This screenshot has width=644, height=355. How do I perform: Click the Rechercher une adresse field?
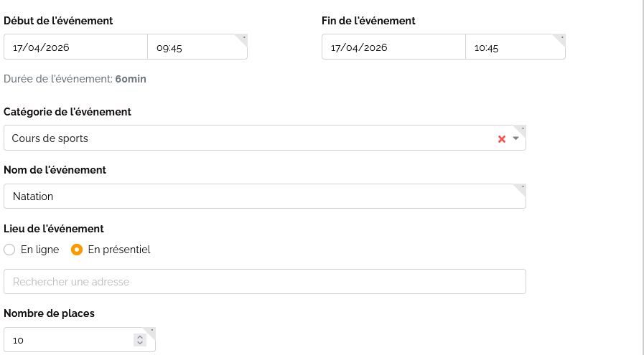click(x=264, y=282)
